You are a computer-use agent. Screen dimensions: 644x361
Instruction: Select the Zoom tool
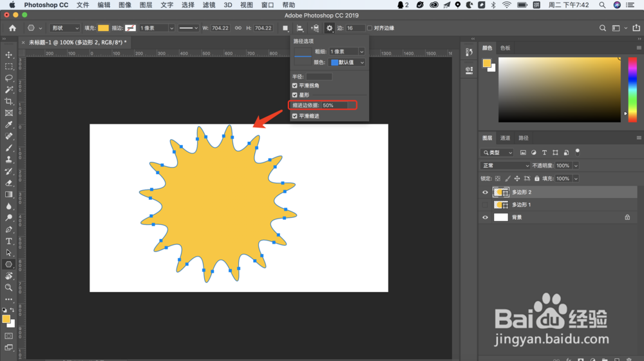tap(8, 288)
